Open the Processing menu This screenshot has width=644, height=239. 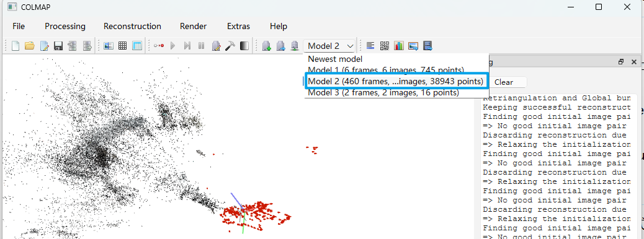[65, 26]
